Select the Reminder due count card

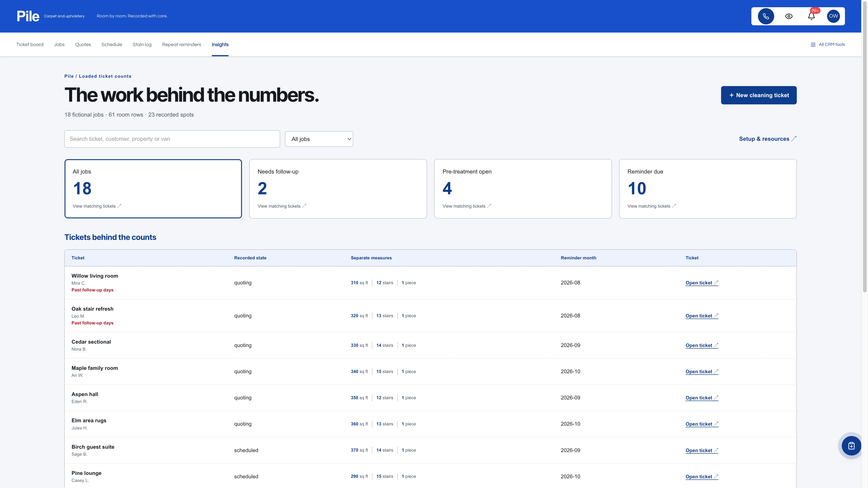pos(708,189)
